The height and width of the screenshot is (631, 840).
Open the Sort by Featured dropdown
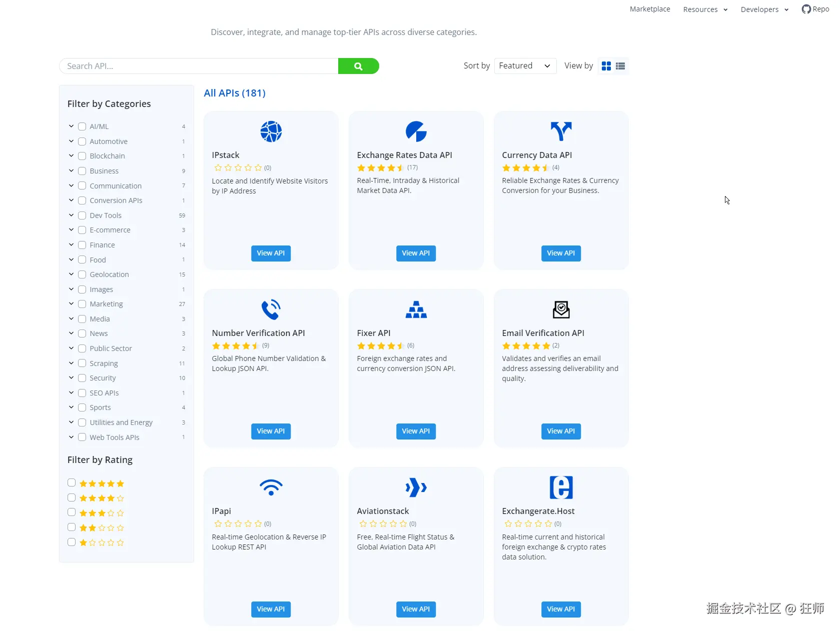point(525,66)
